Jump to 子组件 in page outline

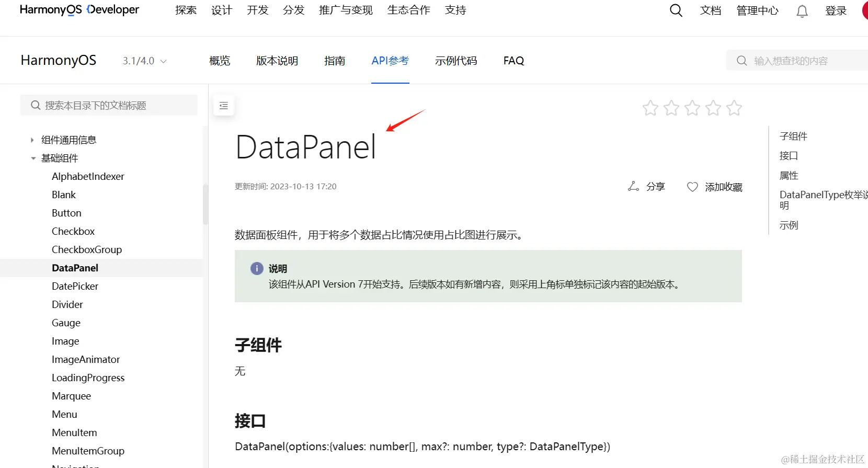coord(793,136)
